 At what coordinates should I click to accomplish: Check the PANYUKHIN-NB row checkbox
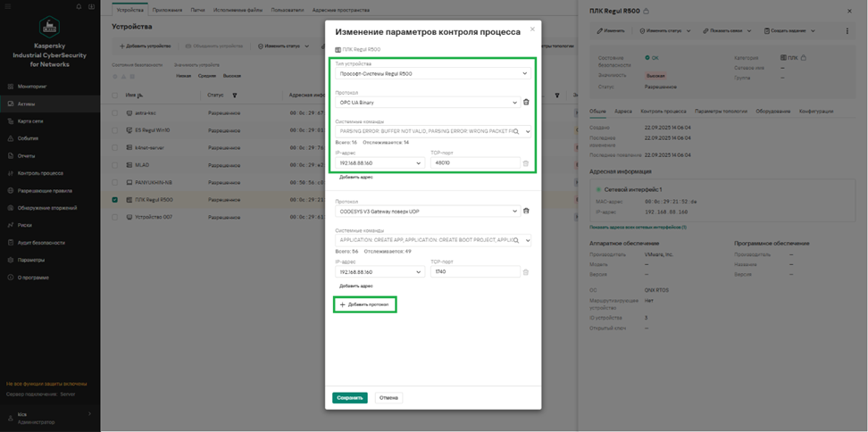coord(115,182)
